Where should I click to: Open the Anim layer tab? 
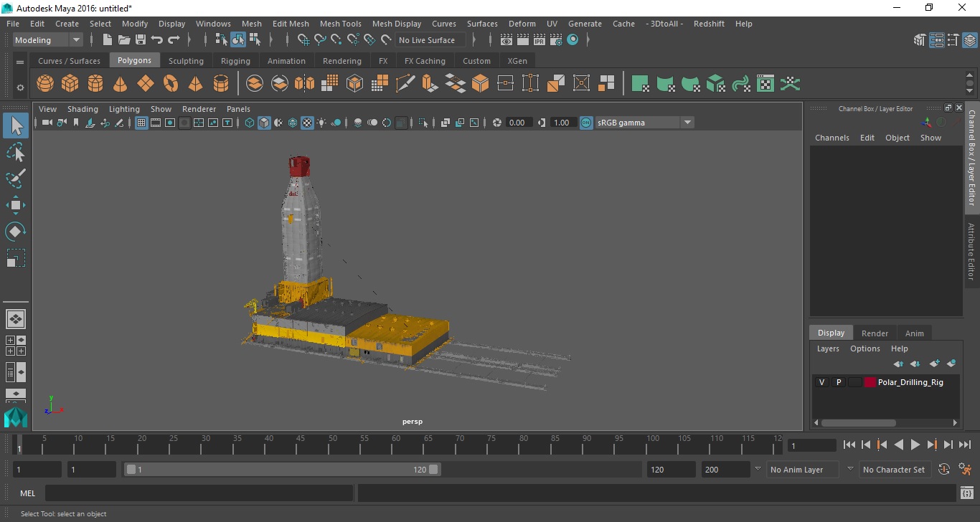pos(914,333)
